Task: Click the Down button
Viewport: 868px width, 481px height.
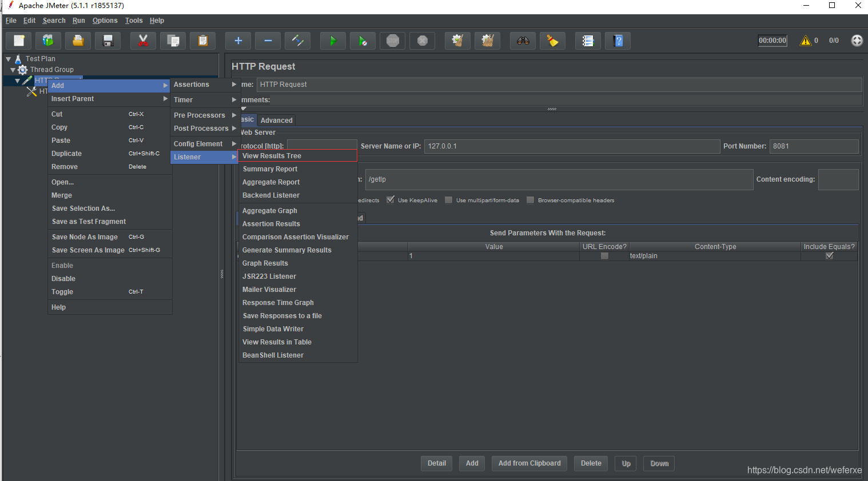Action: coord(659,463)
